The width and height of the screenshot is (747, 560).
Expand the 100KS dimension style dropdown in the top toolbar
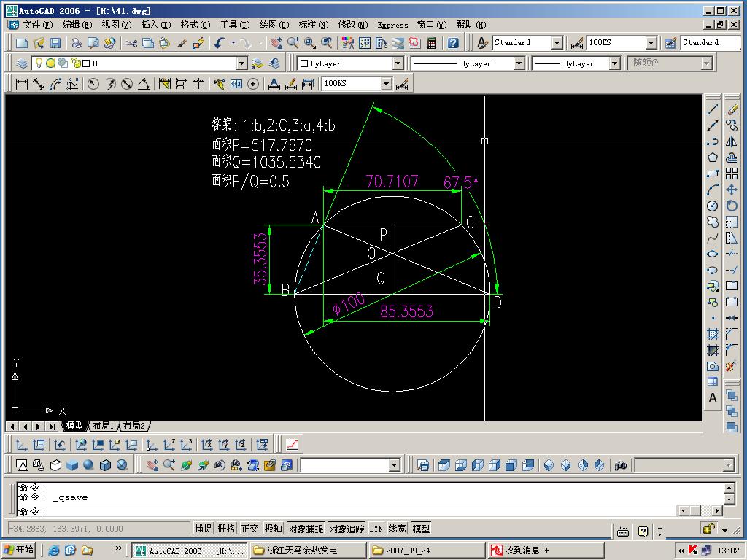click(651, 43)
